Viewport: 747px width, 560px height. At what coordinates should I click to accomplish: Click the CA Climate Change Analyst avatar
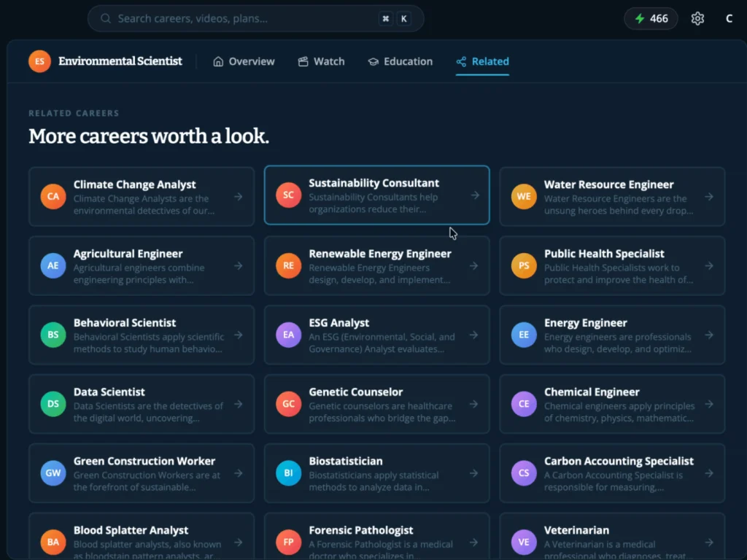[x=53, y=197]
